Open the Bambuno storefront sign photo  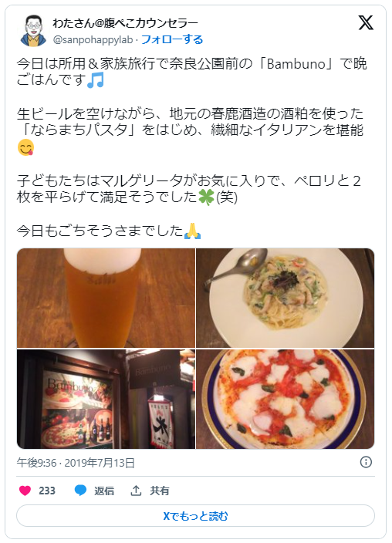click(106, 399)
